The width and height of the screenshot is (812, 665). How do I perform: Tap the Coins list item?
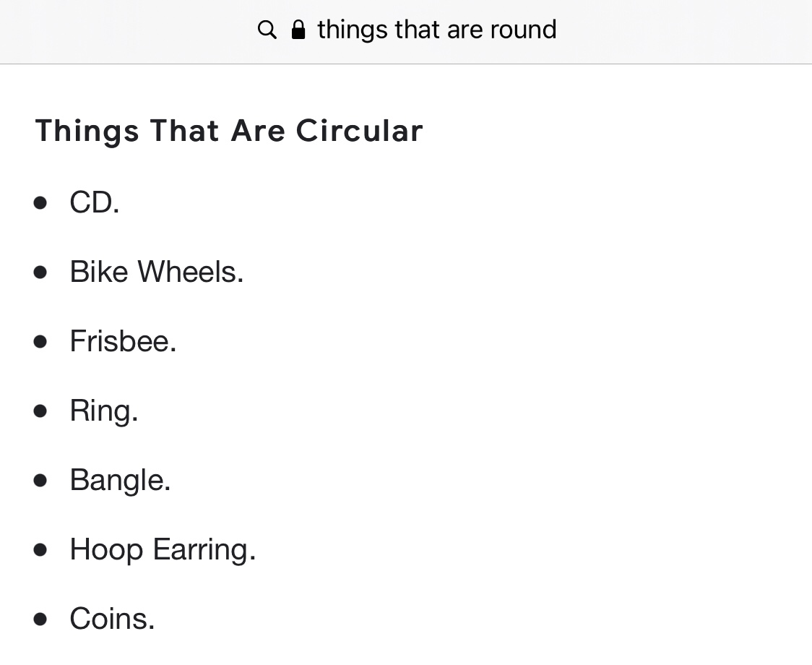tap(113, 619)
